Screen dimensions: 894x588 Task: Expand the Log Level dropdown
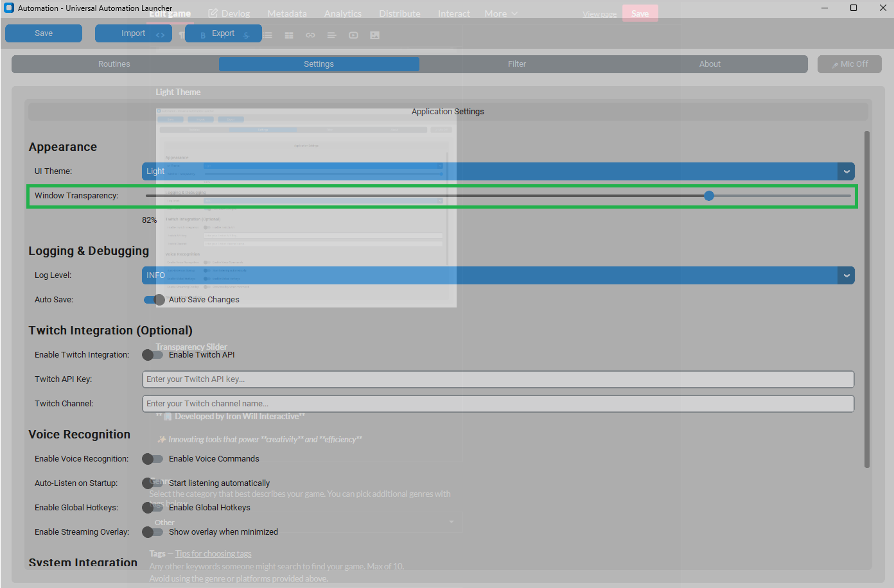pyautogui.click(x=498, y=275)
